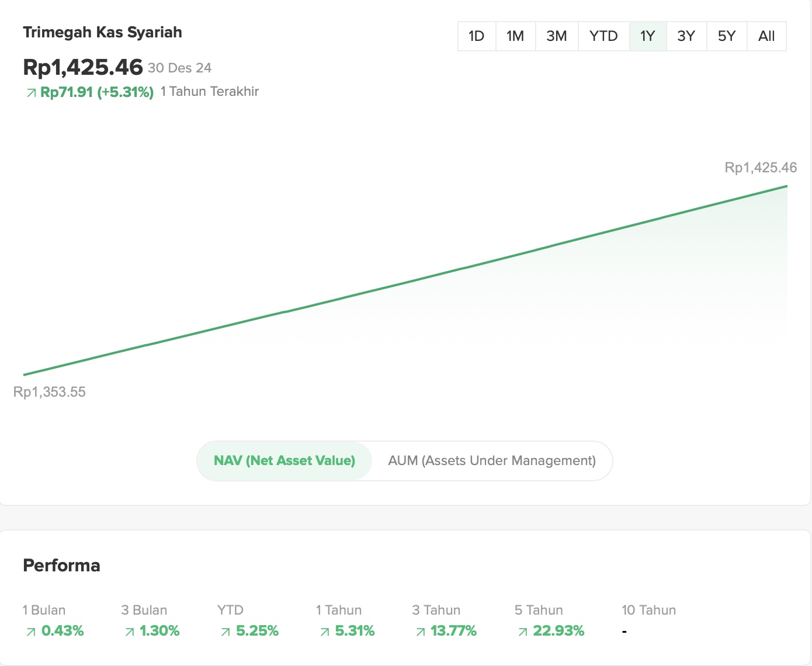Choose the 3M time range

[x=556, y=36]
